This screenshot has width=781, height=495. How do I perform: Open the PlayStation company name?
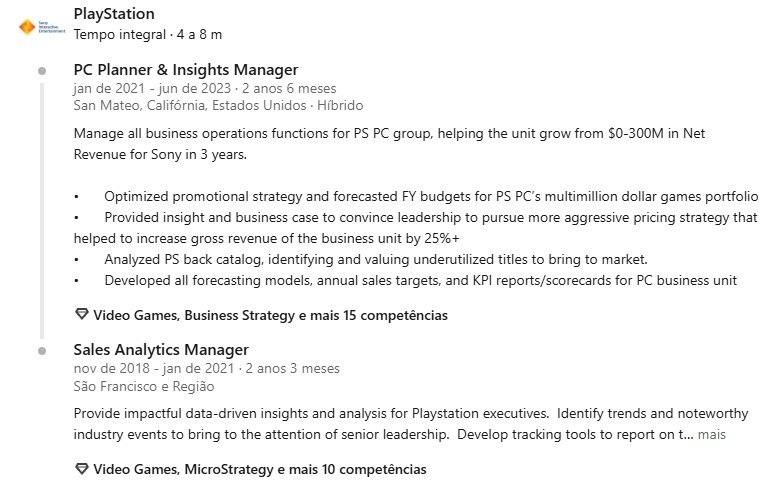tap(114, 14)
